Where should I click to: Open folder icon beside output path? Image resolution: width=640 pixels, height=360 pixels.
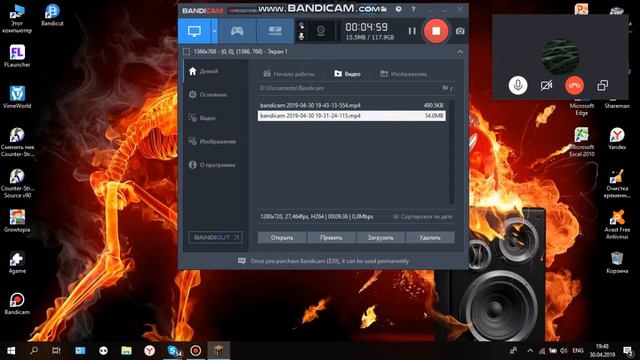445,88
